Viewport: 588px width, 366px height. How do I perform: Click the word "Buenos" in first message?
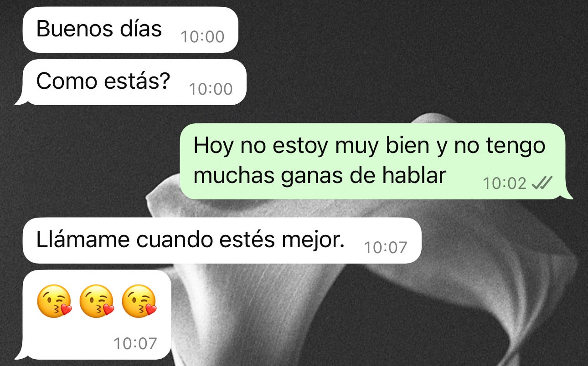(70, 29)
